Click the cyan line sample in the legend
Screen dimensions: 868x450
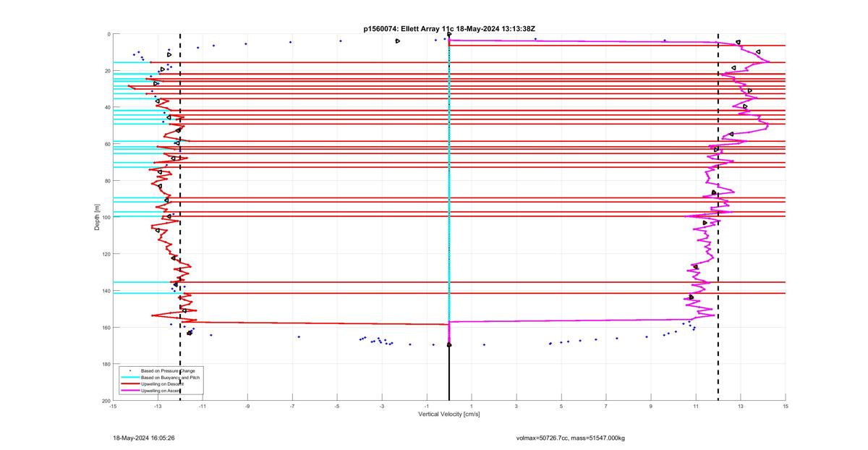129,378
